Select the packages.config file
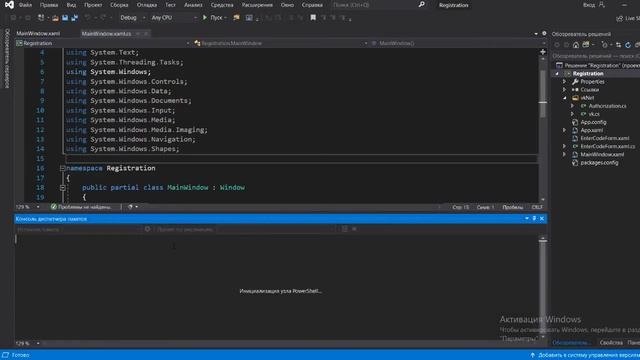The image size is (640, 360). pyautogui.click(x=599, y=163)
